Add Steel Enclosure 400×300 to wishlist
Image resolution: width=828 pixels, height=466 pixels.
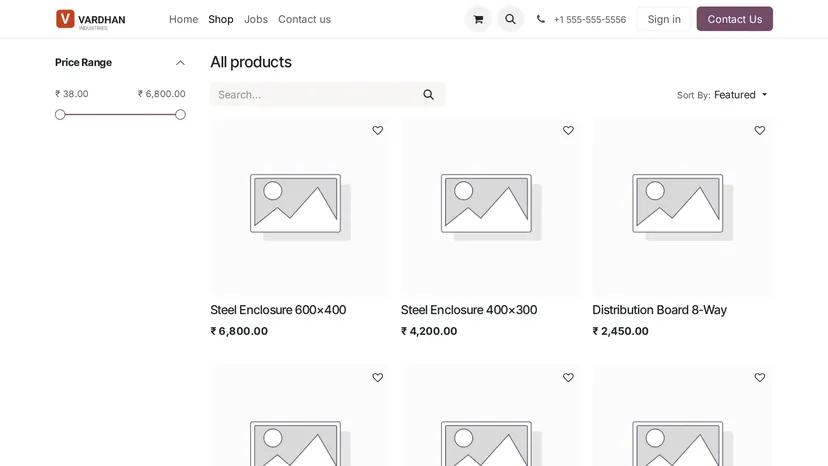click(x=568, y=130)
